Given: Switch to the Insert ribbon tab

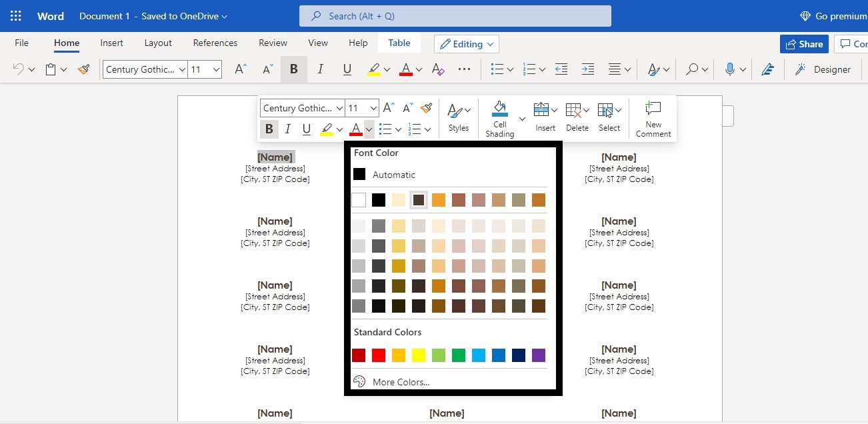Looking at the screenshot, I should click(x=111, y=43).
